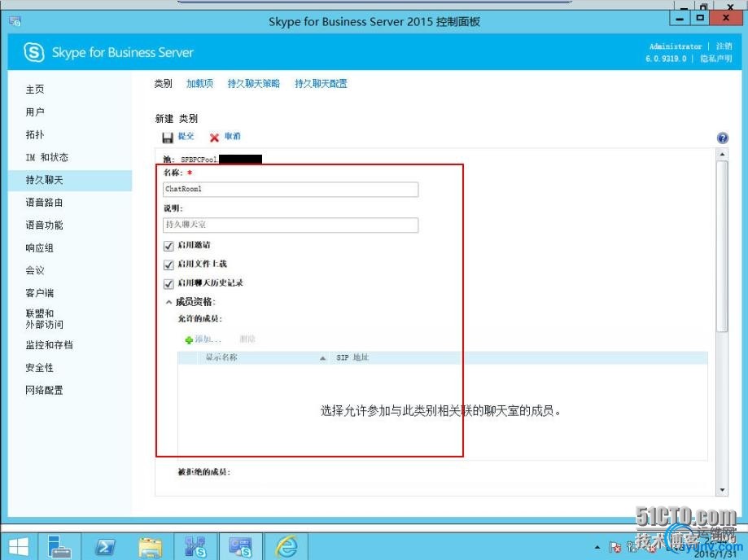Click the save icon beside 提交

[168, 138]
